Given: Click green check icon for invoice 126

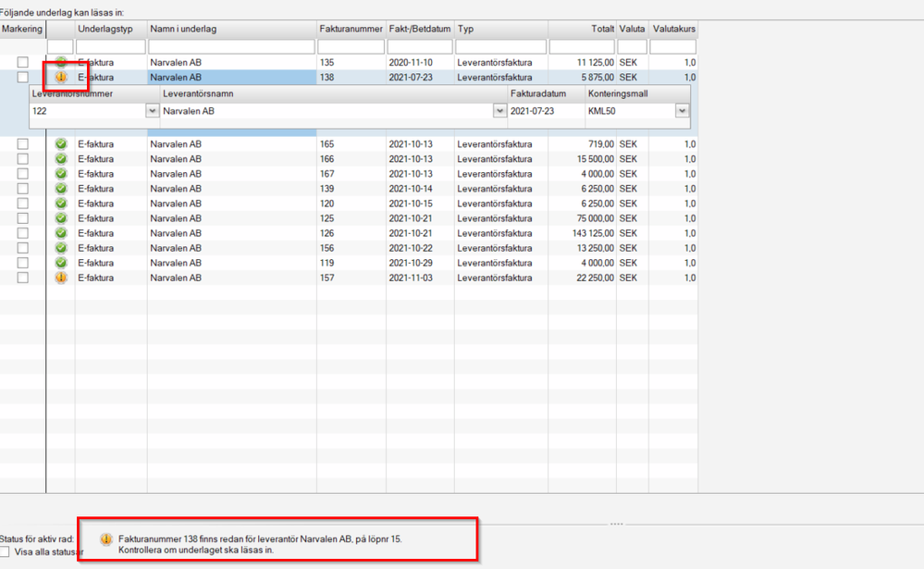Looking at the screenshot, I should tap(61, 233).
